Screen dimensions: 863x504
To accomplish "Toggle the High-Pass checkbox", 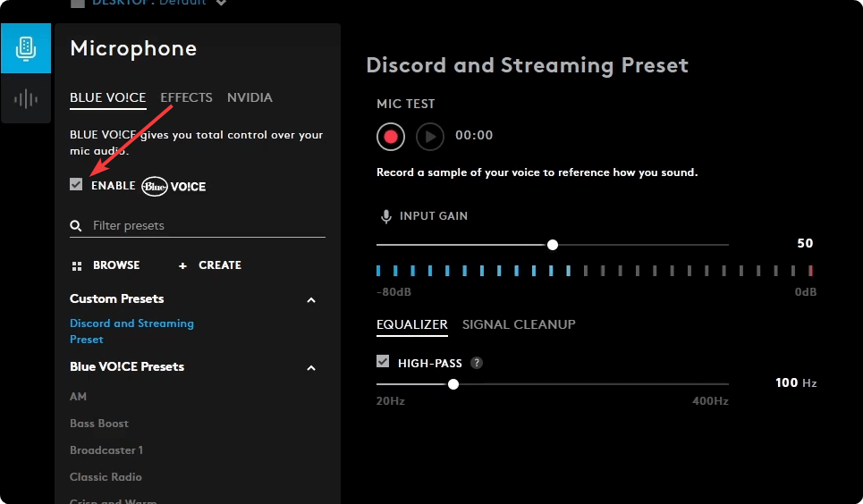I will [383, 362].
